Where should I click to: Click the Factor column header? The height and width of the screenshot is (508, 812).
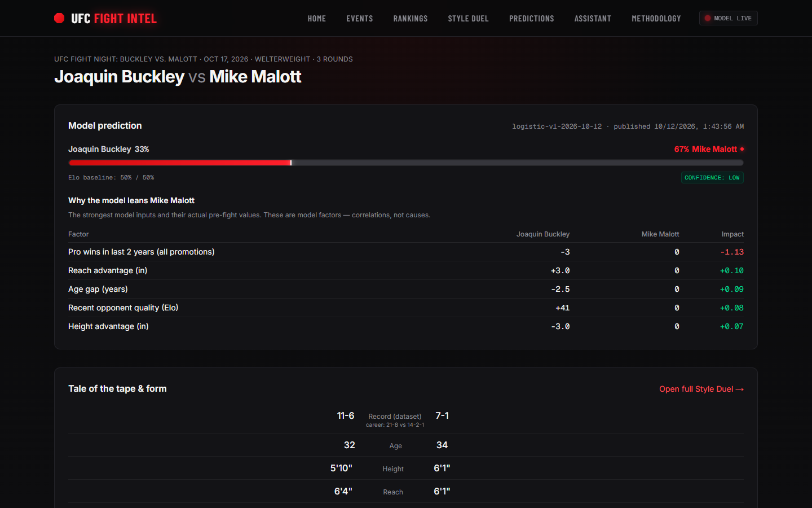[78, 234]
